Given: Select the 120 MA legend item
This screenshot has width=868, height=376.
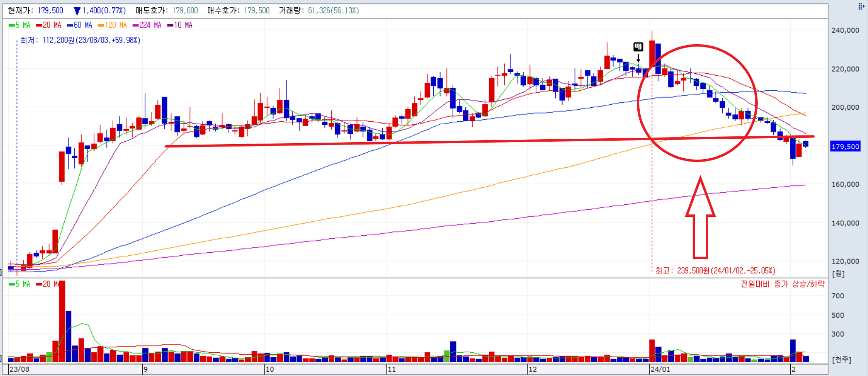Looking at the screenshot, I should point(112,25).
